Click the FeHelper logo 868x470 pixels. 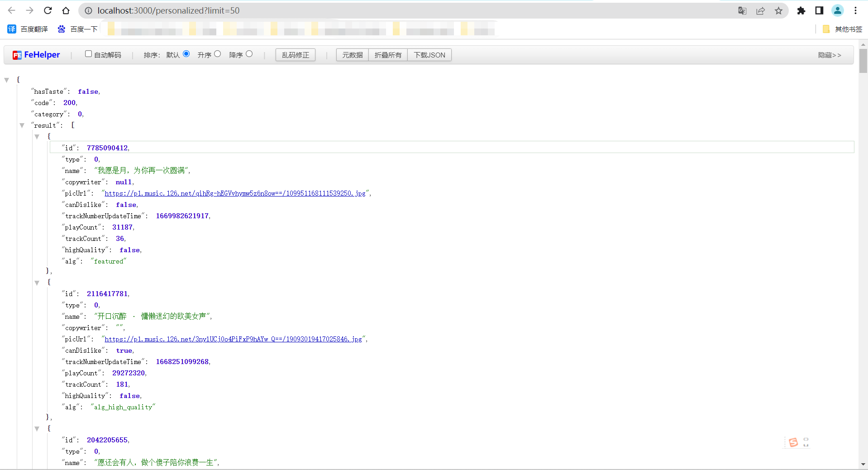(36, 55)
